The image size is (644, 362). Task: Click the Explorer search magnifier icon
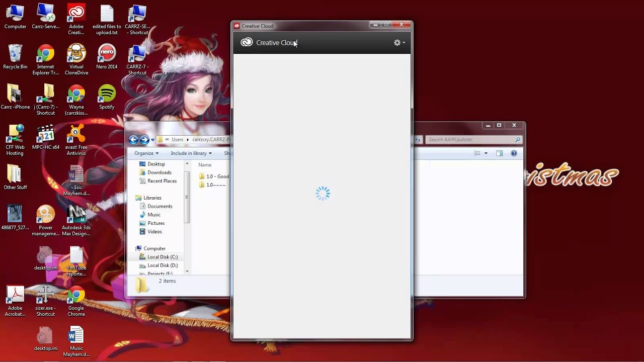(x=518, y=140)
